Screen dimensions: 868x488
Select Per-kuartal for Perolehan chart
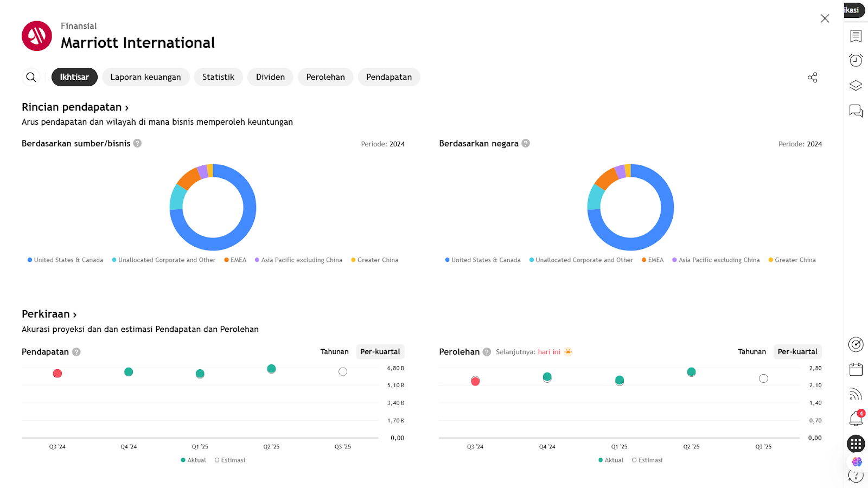(x=797, y=352)
